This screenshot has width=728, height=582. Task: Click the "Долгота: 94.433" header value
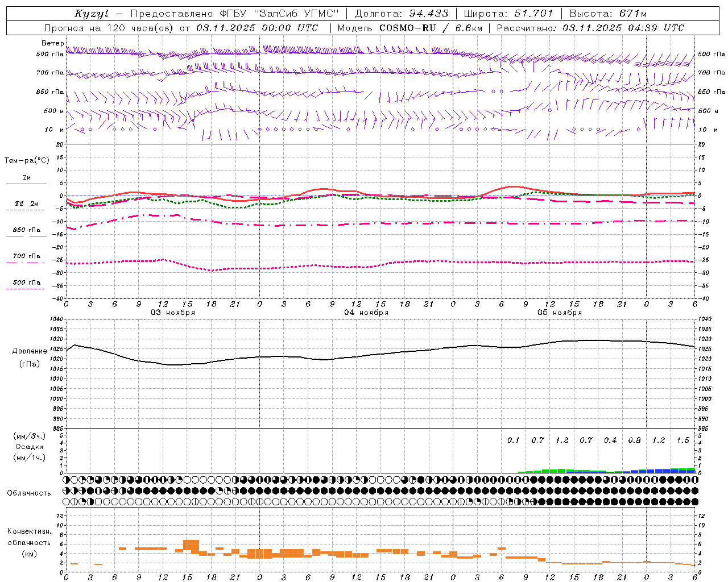pyautogui.click(x=402, y=14)
